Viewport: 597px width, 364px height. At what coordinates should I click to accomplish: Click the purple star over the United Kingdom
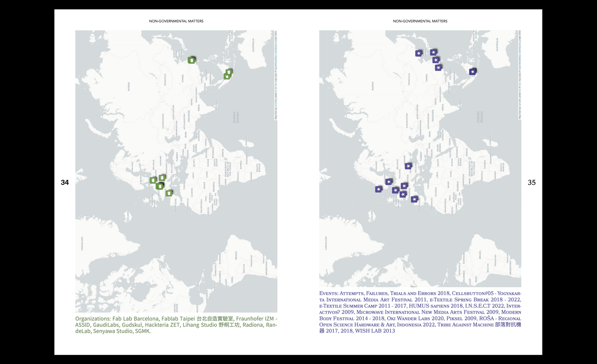[x=395, y=190]
